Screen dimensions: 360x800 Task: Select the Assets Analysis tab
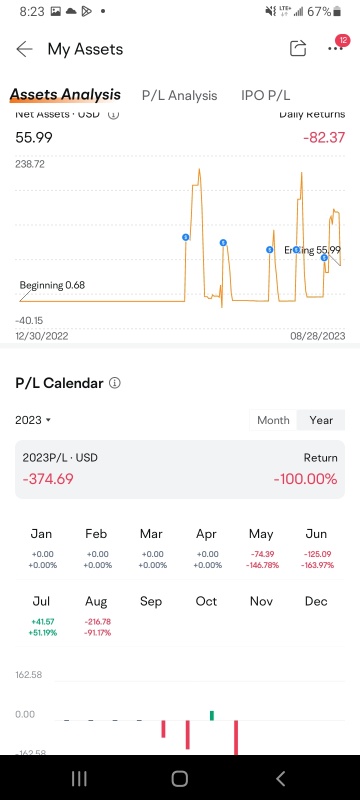[x=65, y=94]
